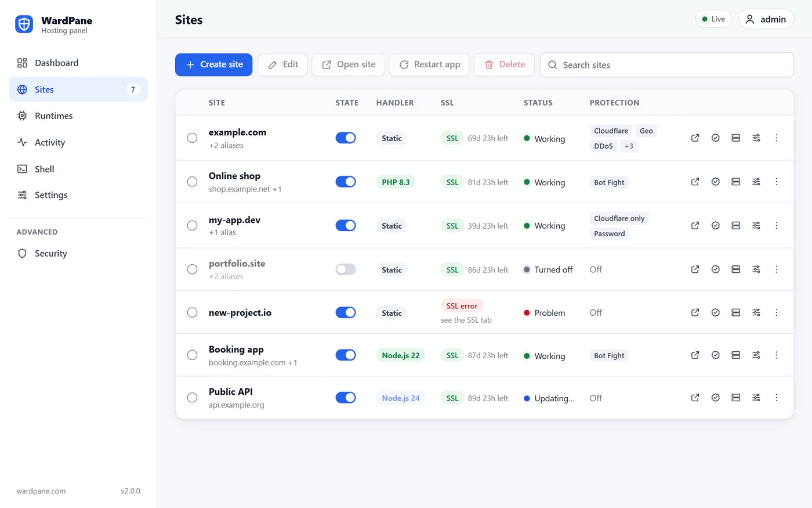Select the Booking app row radio button

click(192, 355)
